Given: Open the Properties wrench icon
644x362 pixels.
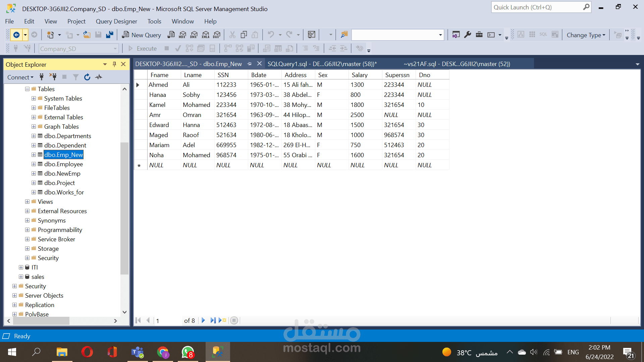Looking at the screenshot, I should pos(468,35).
